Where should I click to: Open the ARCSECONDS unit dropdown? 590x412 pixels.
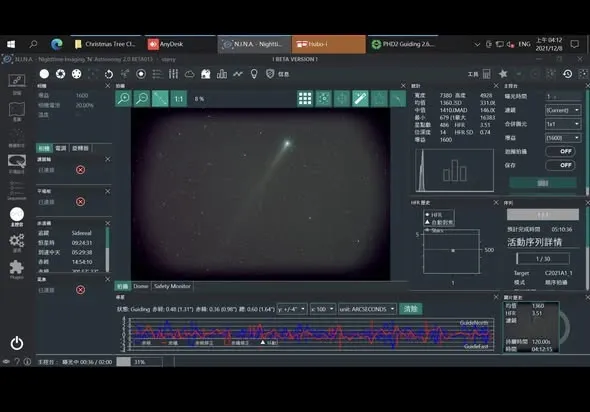[367, 309]
